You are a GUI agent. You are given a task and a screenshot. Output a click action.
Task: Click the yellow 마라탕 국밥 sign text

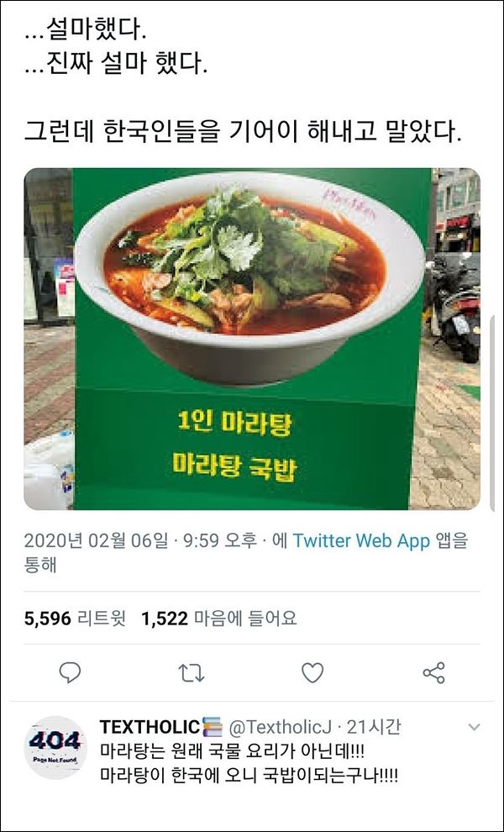tap(234, 469)
